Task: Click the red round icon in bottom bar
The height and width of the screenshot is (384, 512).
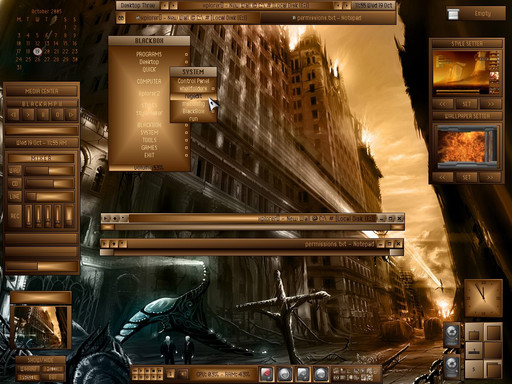Action: click(x=266, y=374)
